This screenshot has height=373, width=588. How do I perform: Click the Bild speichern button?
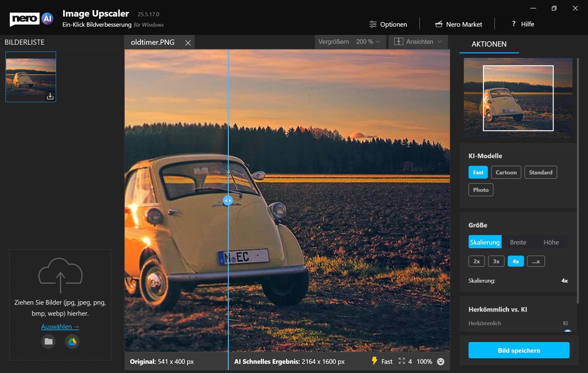pos(519,350)
